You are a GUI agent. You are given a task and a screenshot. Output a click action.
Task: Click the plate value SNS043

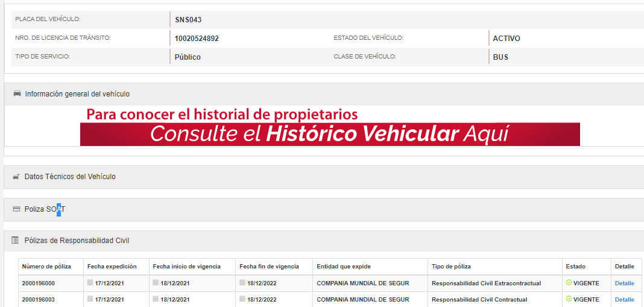(x=188, y=20)
